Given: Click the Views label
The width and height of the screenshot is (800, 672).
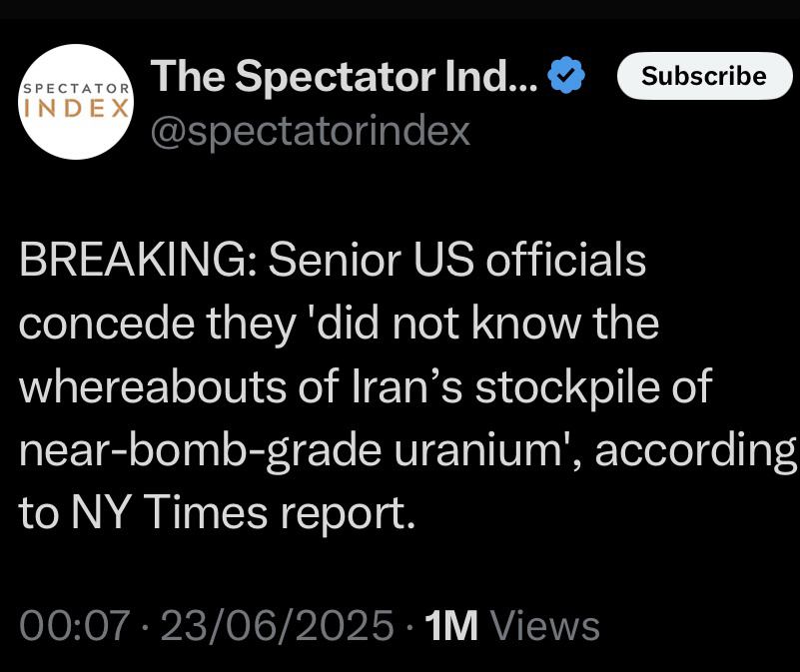Looking at the screenshot, I should 545,626.
